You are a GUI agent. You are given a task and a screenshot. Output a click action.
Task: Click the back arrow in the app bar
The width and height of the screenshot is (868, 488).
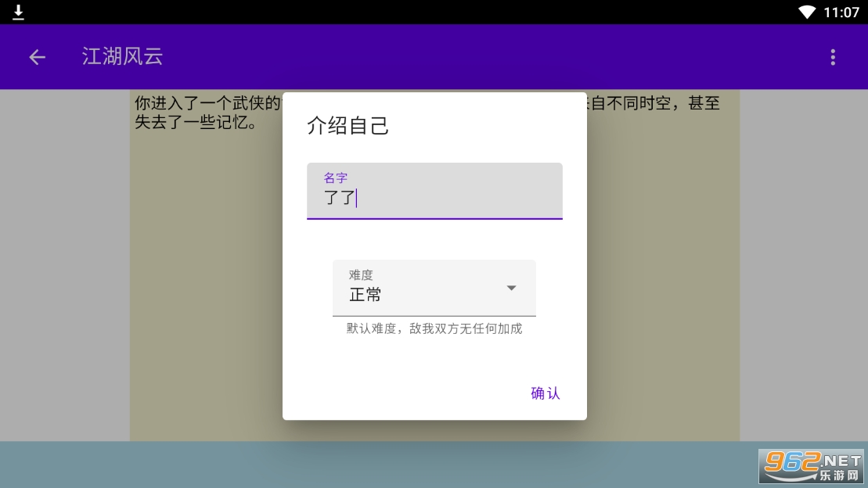37,57
